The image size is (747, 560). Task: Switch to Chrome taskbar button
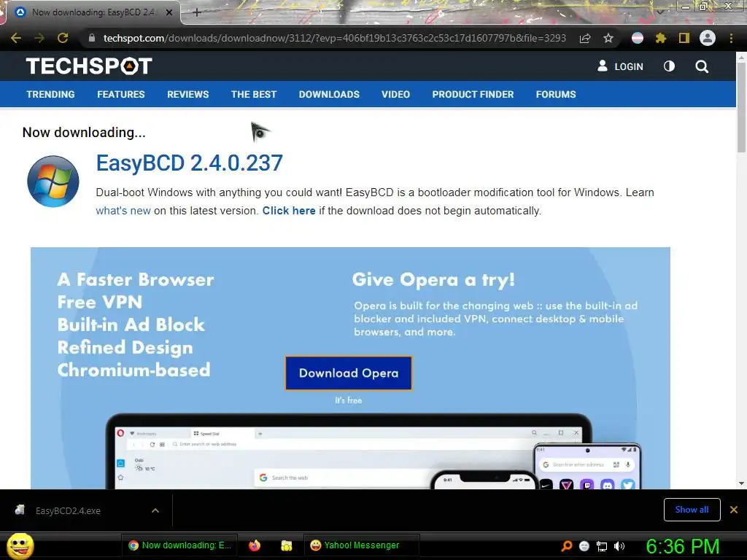[x=179, y=545]
